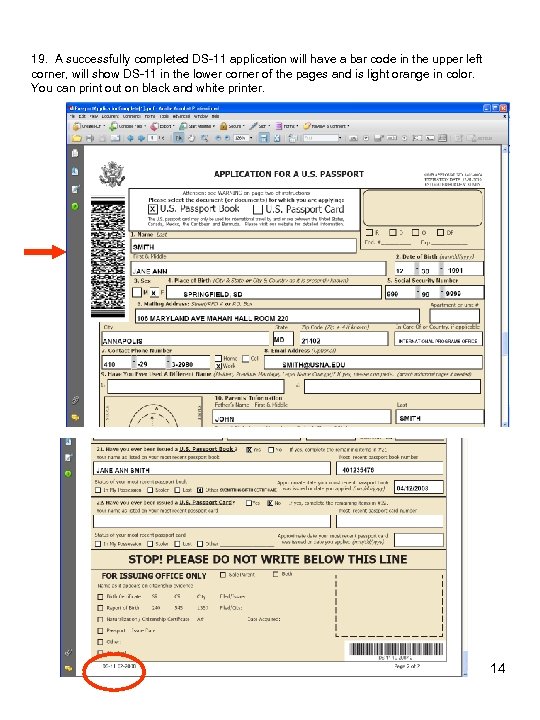Image resolution: width=540 pixels, height=720 pixels.
Task: Choose the Select tool cursor icon
Action: (x=178, y=138)
